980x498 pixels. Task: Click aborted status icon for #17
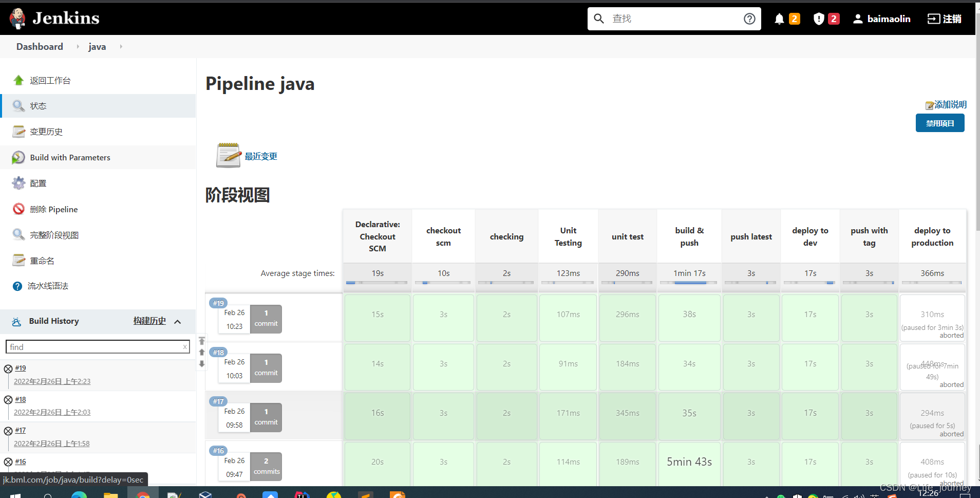pos(8,431)
